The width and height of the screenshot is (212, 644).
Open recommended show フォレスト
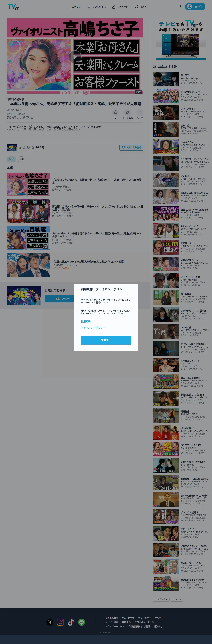(x=181, y=180)
